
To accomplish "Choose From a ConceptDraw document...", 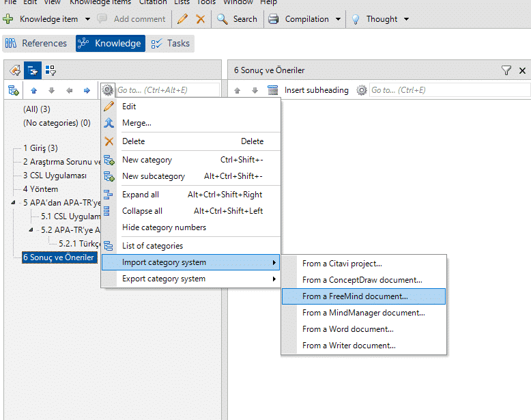I will (364, 280).
